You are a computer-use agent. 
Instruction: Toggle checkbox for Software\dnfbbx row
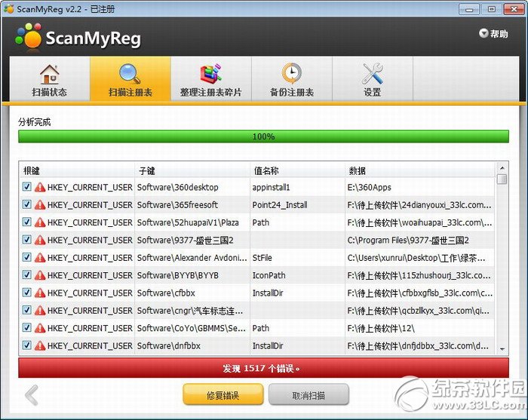click(x=27, y=345)
